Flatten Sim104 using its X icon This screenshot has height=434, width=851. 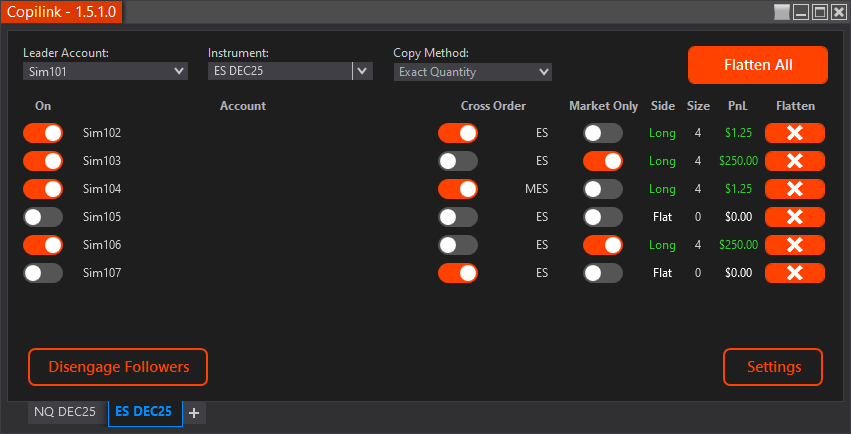[x=794, y=189]
